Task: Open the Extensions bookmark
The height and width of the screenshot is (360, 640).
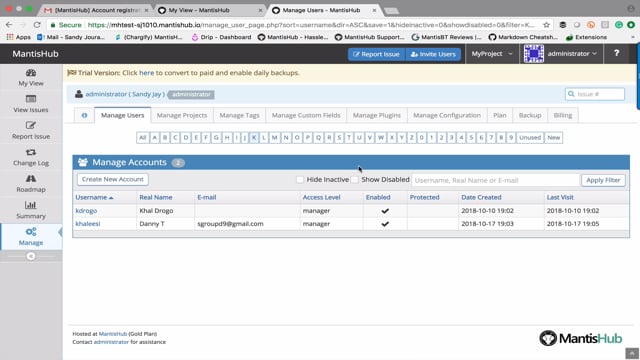Action: click(587, 37)
